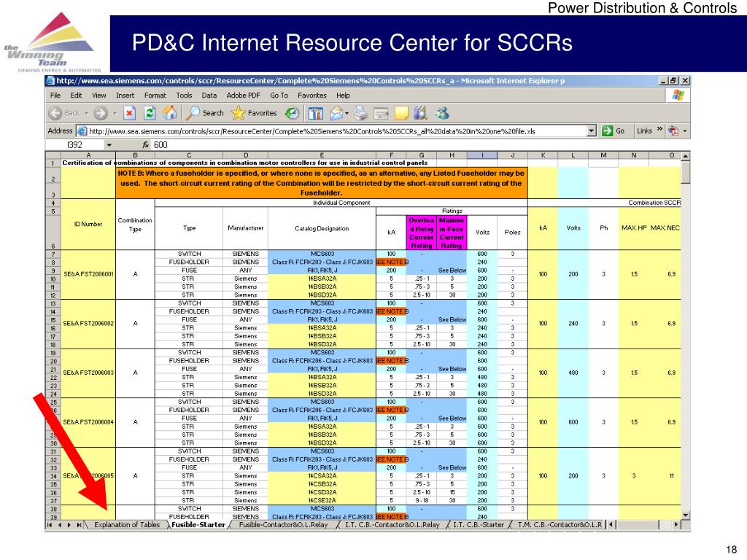Click the Back navigation arrow
Viewport: 747px width, 560px height.
55,113
